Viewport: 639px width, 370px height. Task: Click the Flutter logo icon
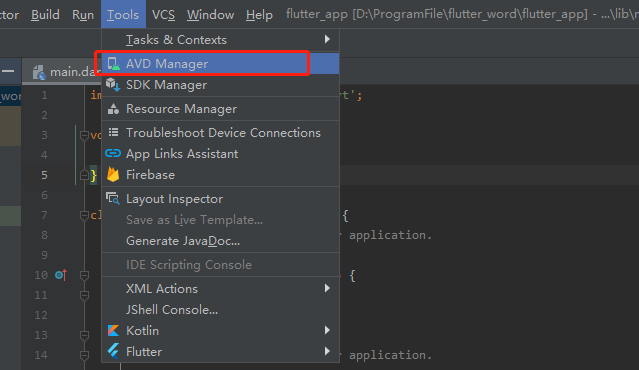click(x=113, y=351)
